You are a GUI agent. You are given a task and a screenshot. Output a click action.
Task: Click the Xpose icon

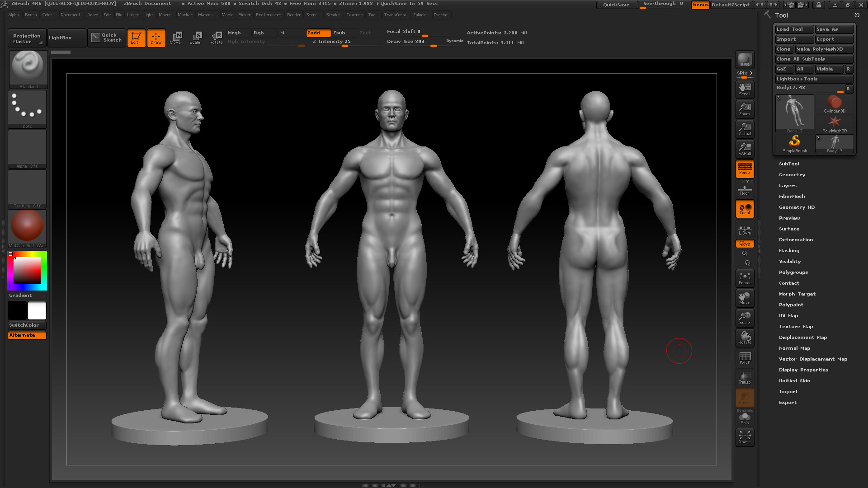pyautogui.click(x=745, y=437)
